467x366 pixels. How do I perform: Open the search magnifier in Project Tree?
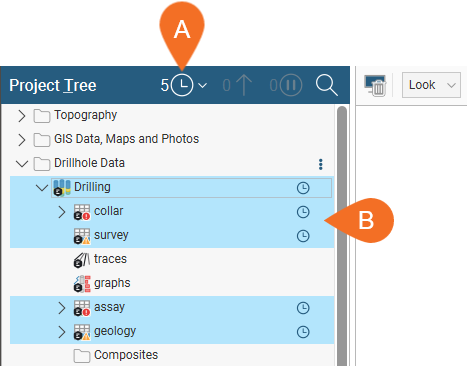coord(327,85)
